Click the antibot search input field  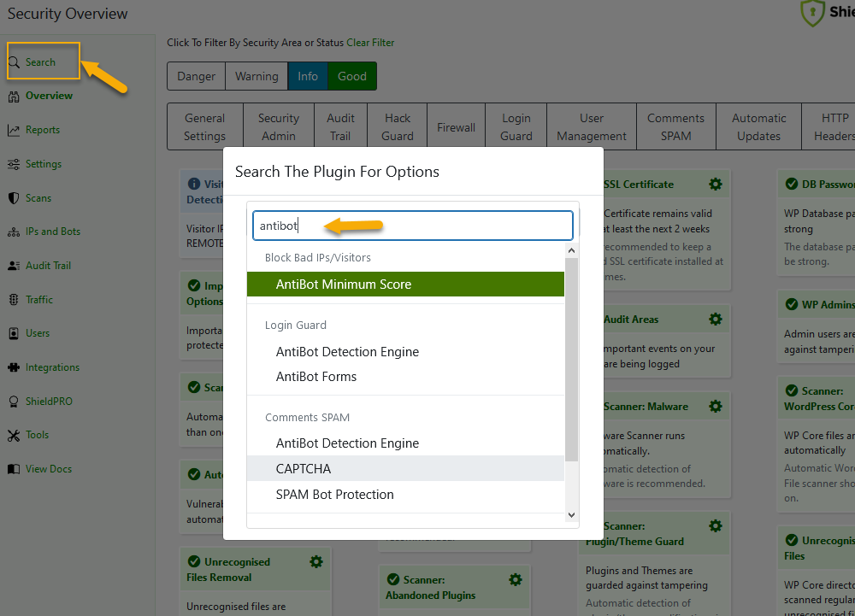[412, 226]
